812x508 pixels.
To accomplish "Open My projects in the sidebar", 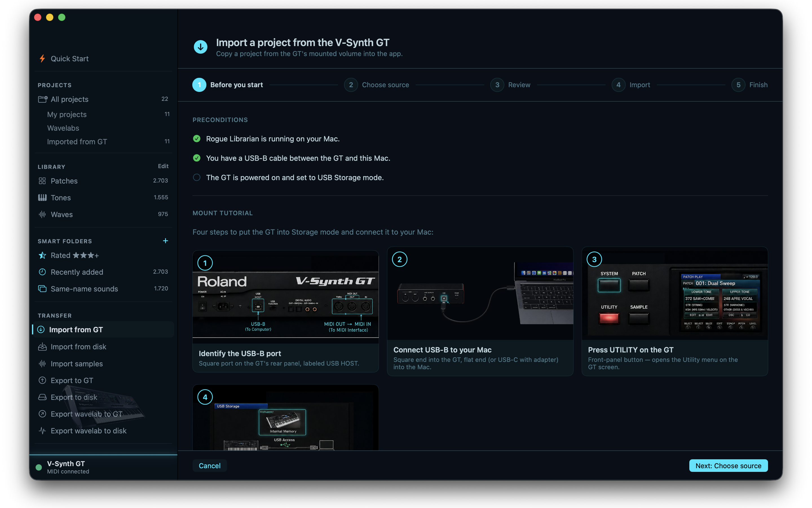I will point(67,114).
